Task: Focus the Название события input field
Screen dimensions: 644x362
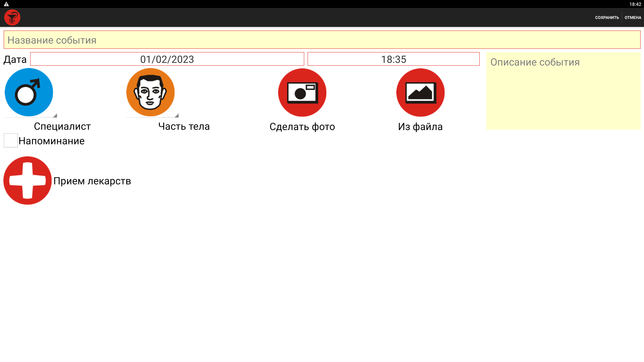Action: (x=322, y=40)
